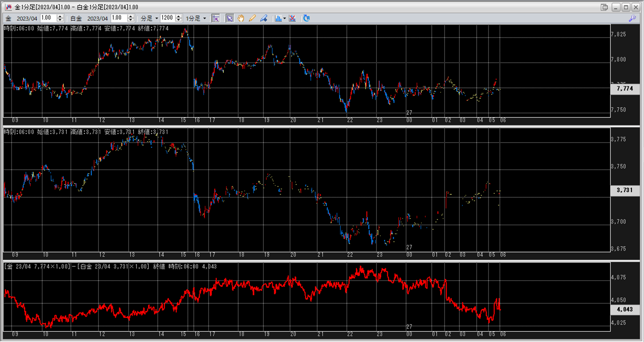Click the 1200 bar count input field
Image resolution: width=644 pixels, height=342 pixels.
point(167,18)
